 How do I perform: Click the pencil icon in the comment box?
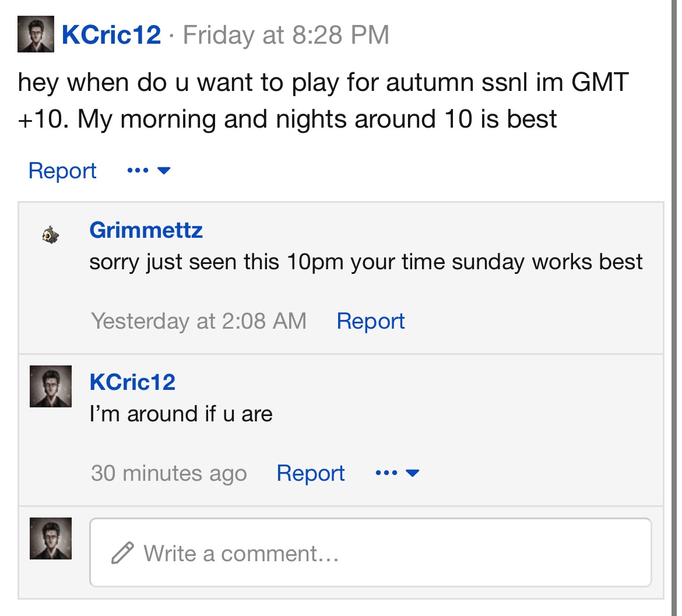coord(122,553)
